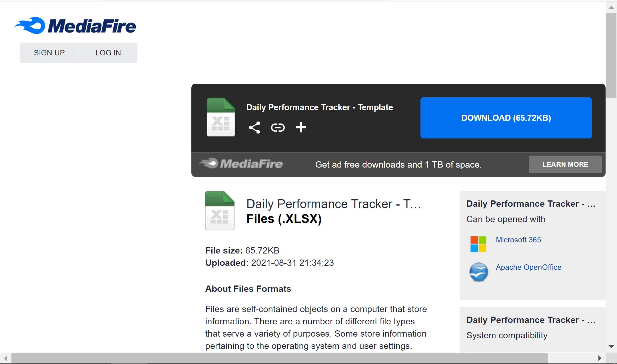
Task: Click the 'Can be opened with' label
Action: click(506, 219)
